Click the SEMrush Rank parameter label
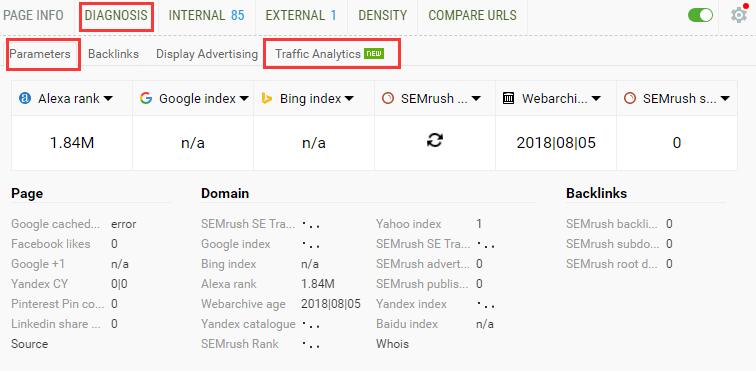Viewport: 756px width, 371px height. (x=240, y=344)
